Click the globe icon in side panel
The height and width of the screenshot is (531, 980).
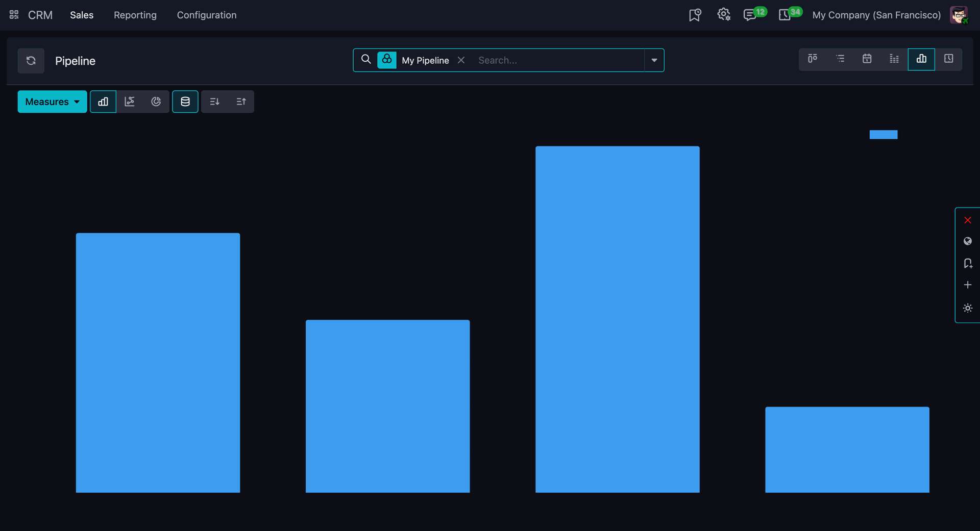click(967, 241)
